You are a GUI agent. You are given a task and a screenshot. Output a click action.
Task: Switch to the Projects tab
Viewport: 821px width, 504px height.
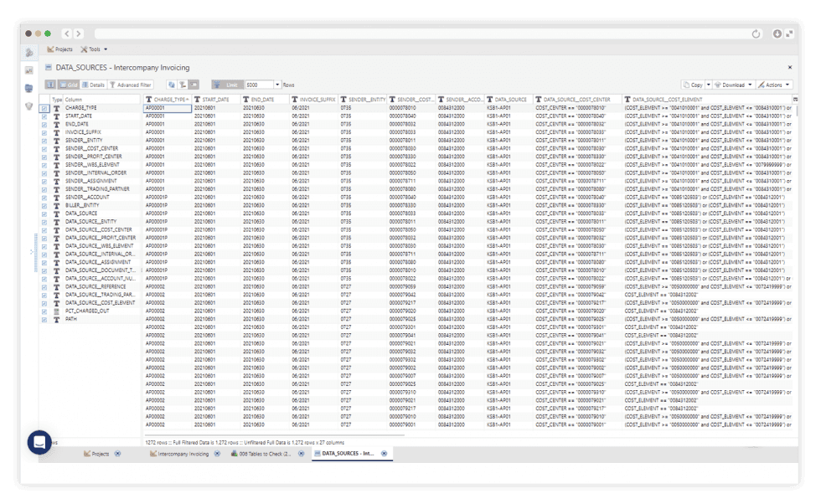(x=97, y=454)
